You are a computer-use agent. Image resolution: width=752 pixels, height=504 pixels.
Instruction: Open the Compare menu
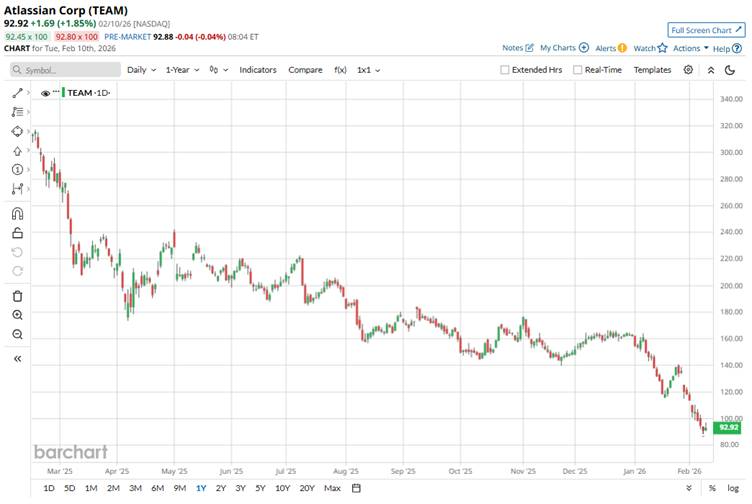[x=306, y=70]
